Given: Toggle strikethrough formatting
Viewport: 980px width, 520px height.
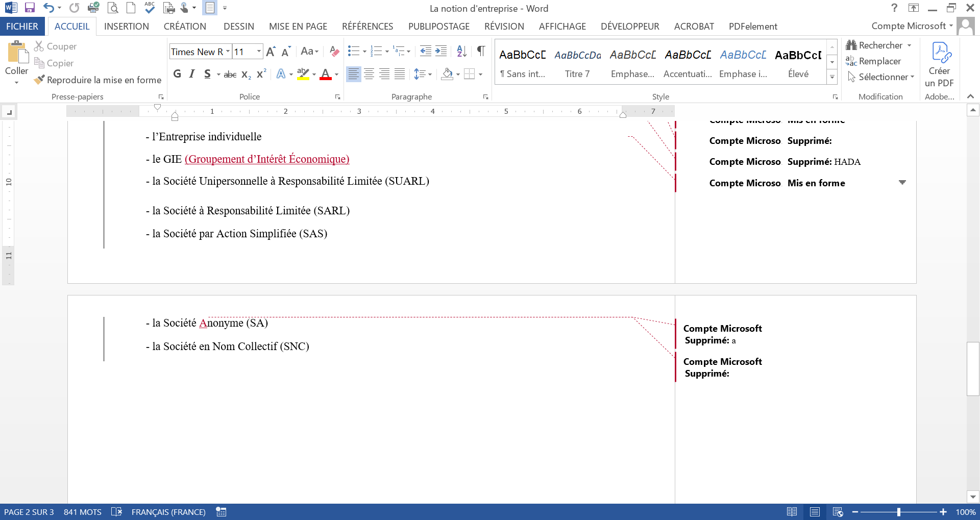Looking at the screenshot, I should point(230,75).
